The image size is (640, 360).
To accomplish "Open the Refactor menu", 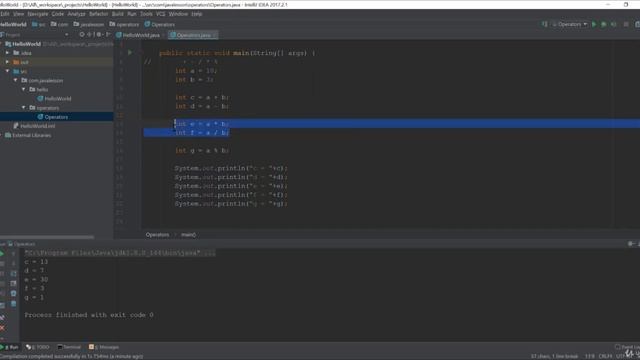I will 98,14.
